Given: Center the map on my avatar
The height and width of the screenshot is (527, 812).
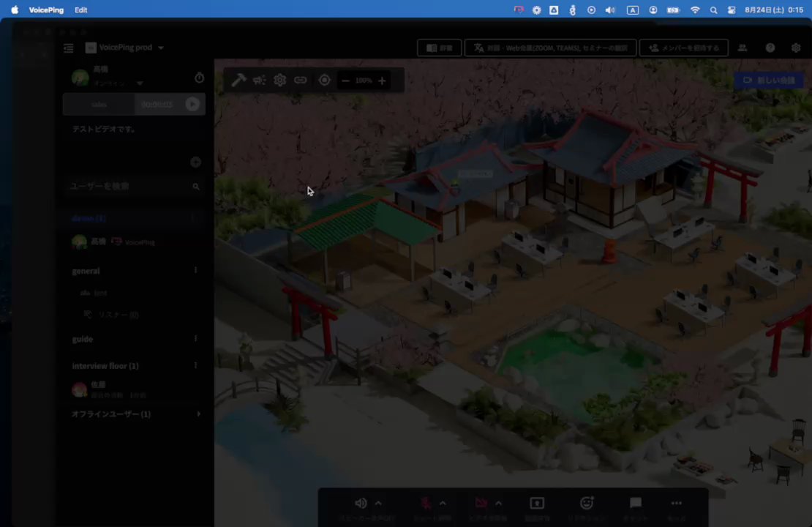Looking at the screenshot, I should pyautogui.click(x=324, y=81).
